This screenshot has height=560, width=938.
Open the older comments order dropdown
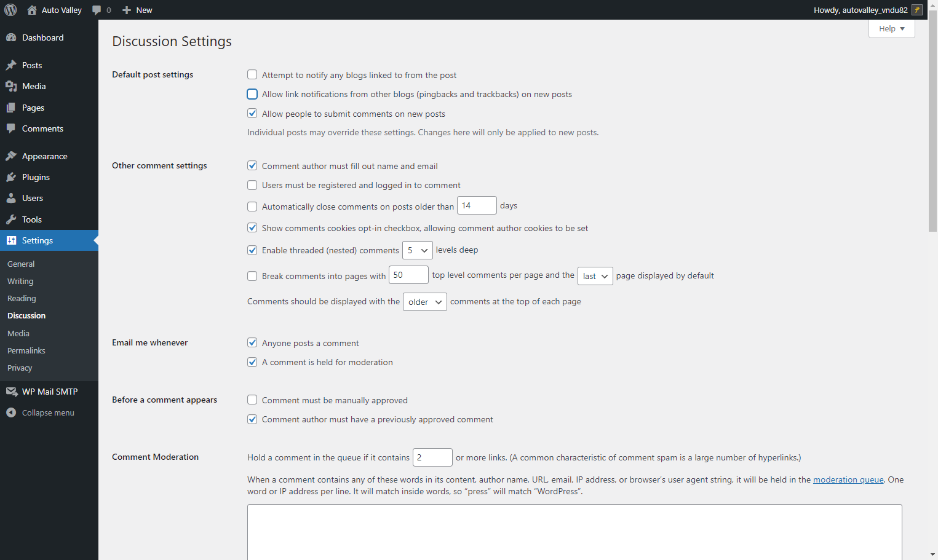(x=425, y=302)
